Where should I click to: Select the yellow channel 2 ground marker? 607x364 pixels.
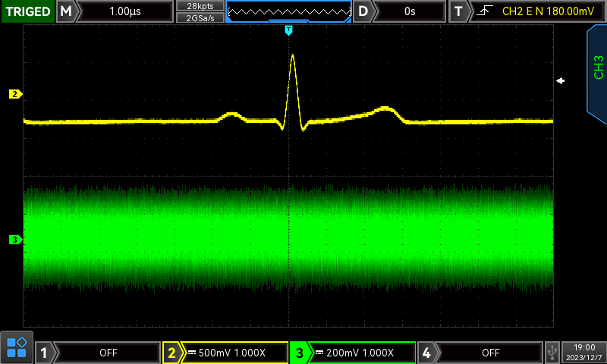point(15,94)
